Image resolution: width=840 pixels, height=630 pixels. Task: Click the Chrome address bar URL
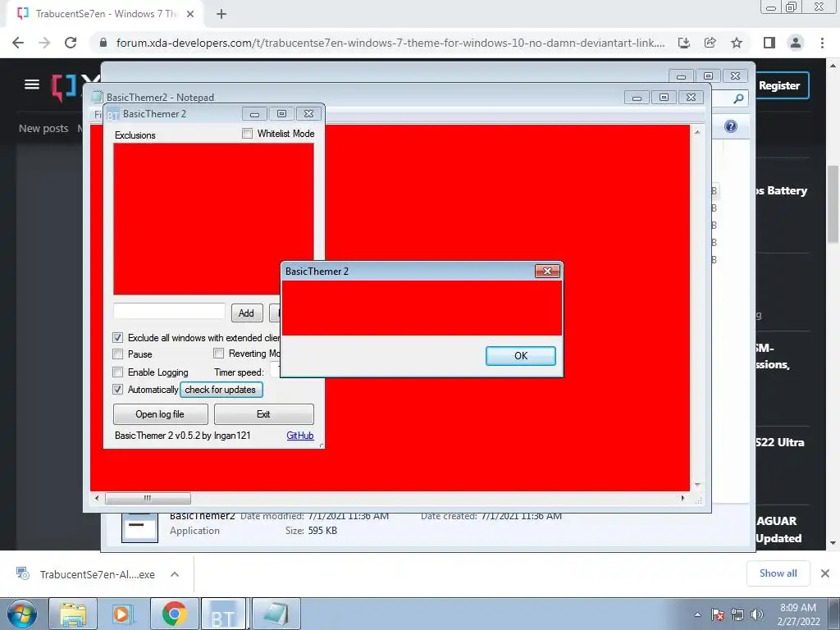390,43
